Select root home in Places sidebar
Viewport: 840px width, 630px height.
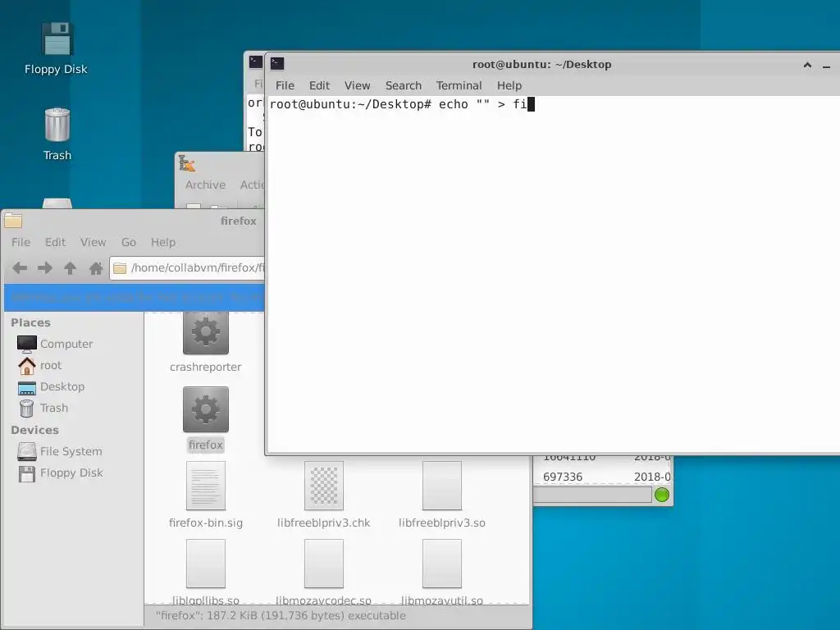coord(40,365)
